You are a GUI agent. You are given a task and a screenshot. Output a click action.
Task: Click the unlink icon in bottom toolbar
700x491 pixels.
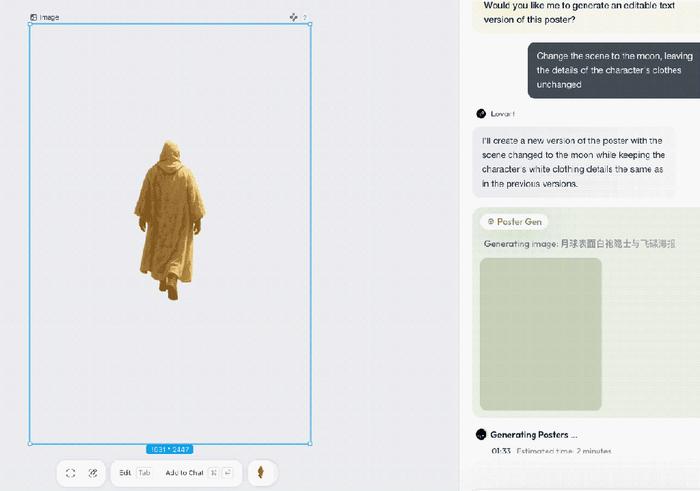pyautogui.click(x=93, y=473)
